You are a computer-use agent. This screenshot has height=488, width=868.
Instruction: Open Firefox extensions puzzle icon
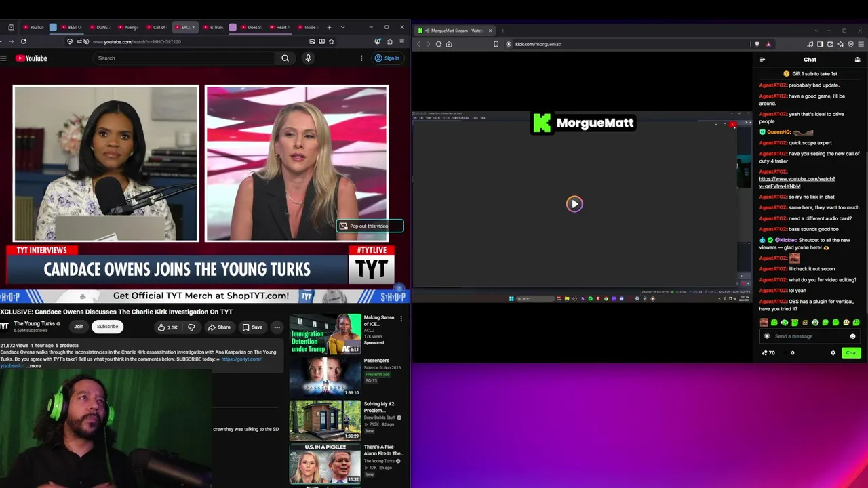coord(390,41)
